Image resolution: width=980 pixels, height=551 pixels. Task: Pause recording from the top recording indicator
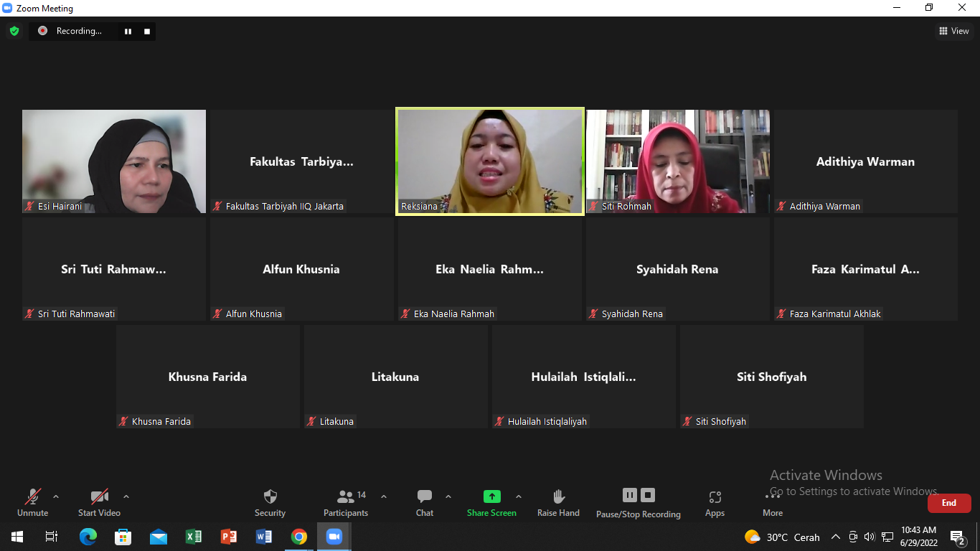tap(128, 31)
